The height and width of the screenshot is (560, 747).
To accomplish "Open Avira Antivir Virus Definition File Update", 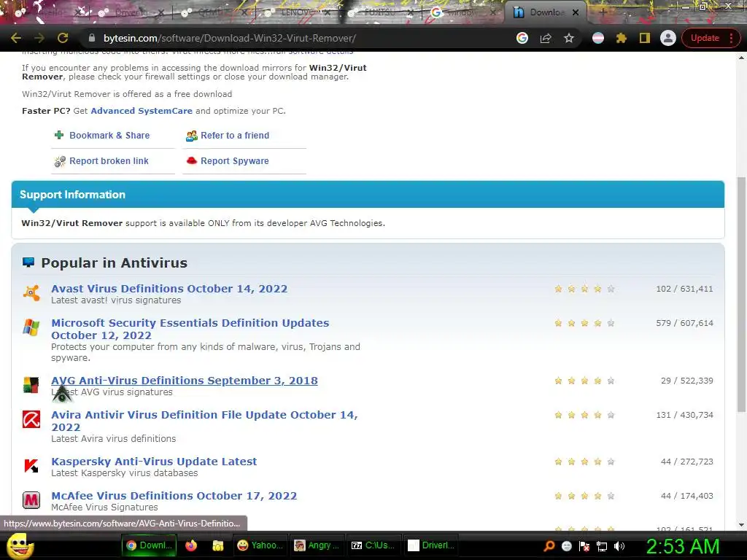I will [x=204, y=421].
